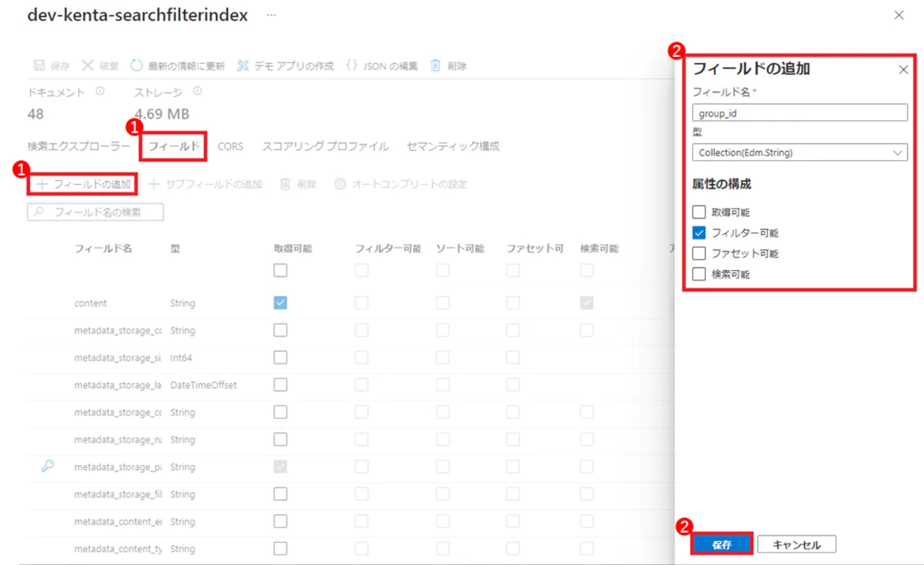The image size is (924, 565).
Task: Select the metadata_storage_la field name
Action: pos(118,385)
